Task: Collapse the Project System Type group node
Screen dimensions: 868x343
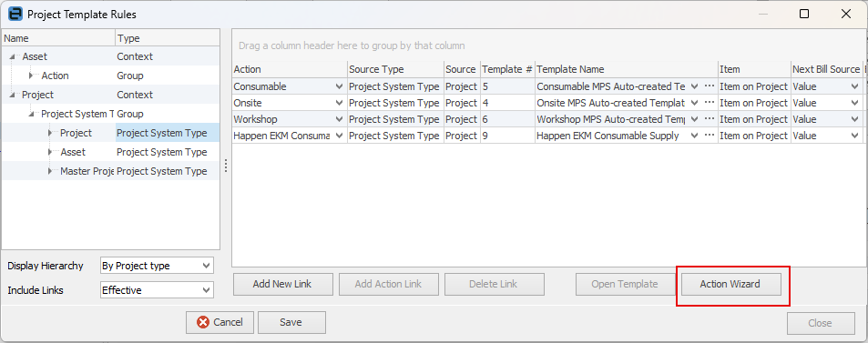Action: [32, 114]
